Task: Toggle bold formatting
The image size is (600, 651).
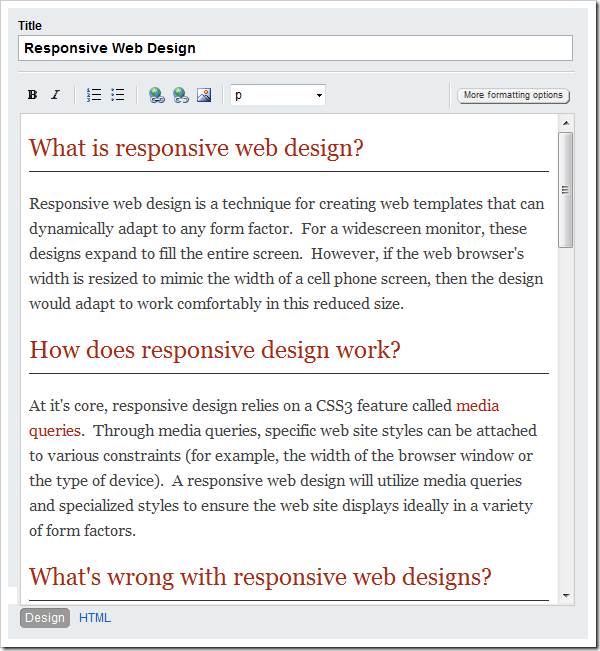Action: [32, 95]
